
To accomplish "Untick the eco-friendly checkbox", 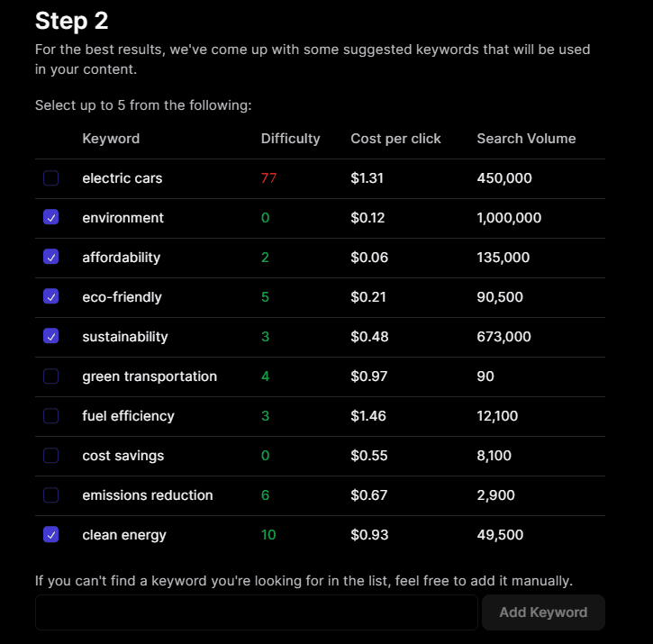I will 51,297.
